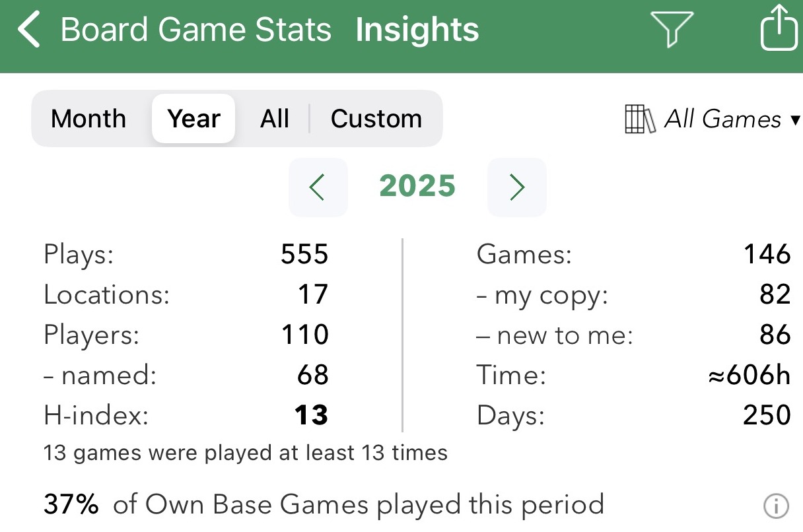Tap the Players count 110

(304, 335)
